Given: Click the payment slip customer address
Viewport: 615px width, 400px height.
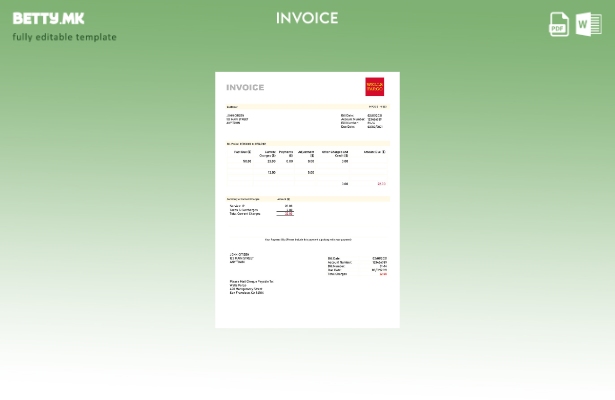Looking at the screenshot, I should pos(240,258).
